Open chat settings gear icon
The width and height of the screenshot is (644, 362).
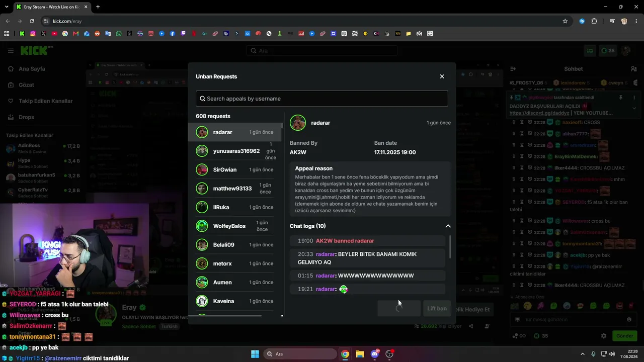pyautogui.click(x=604, y=336)
